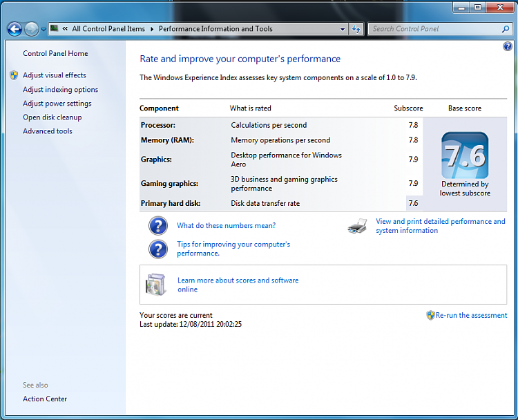Screen dimensions: 518x420
Task: Click the greyed Forward arrow button
Action: tap(31, 29)
